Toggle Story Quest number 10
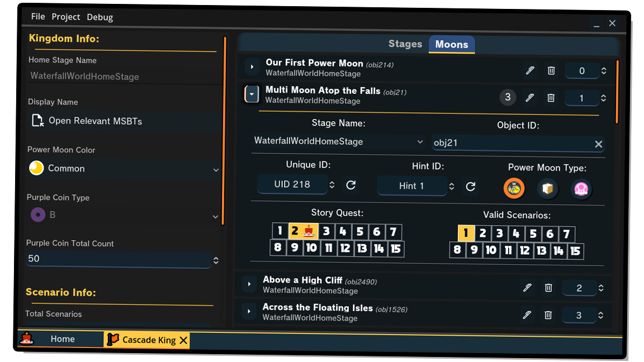The image size is (644, 362). point(311,248)
